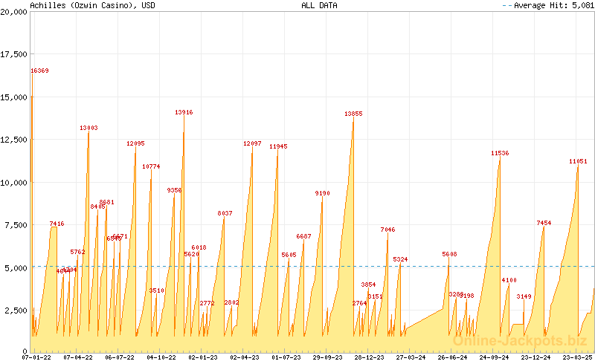This screenshot has height=364, width=595.
Task: Select the 11051 peak label
Action: [x=578, y=161]
